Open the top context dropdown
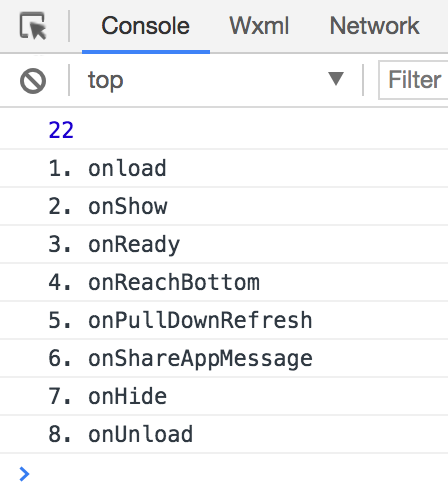 216,80
